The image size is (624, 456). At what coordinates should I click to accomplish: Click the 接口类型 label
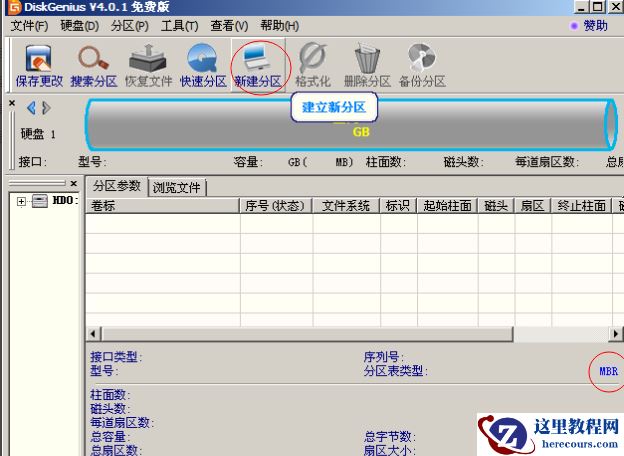(x=116, y=357)
